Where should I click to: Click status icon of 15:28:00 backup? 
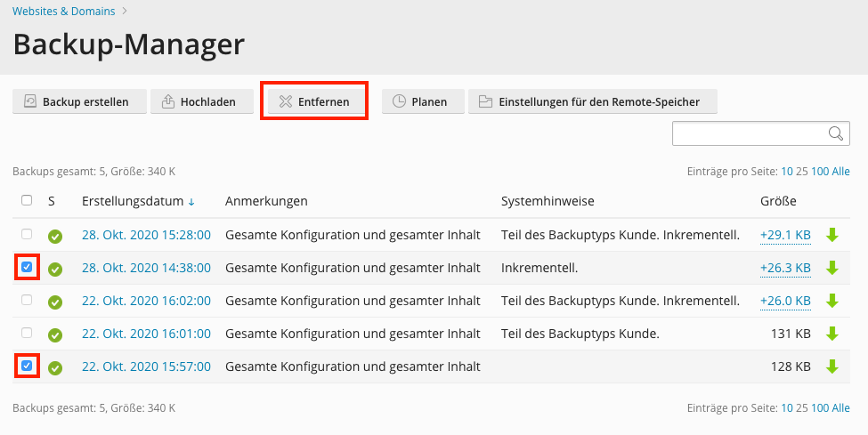pyautogui.click(x=55, y=236)
